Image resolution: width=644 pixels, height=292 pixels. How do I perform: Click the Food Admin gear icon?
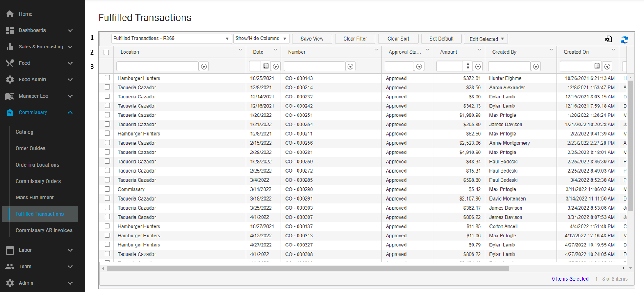click(10, 80)
